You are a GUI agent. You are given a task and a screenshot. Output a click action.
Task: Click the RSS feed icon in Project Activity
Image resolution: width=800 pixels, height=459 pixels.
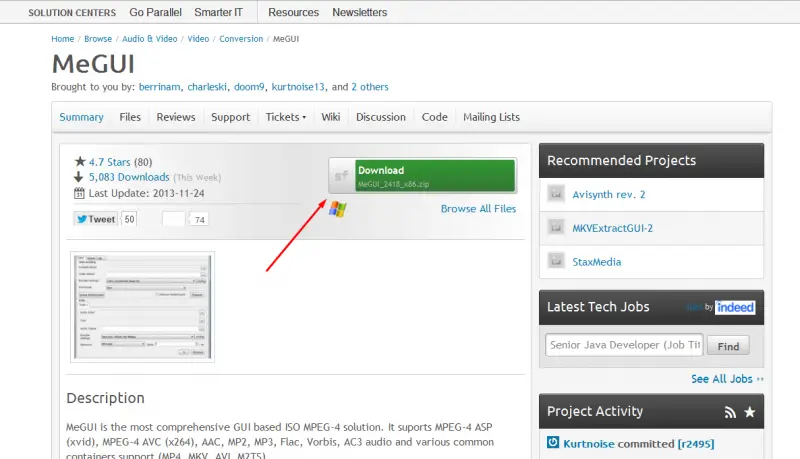click(x=730, y=413)
